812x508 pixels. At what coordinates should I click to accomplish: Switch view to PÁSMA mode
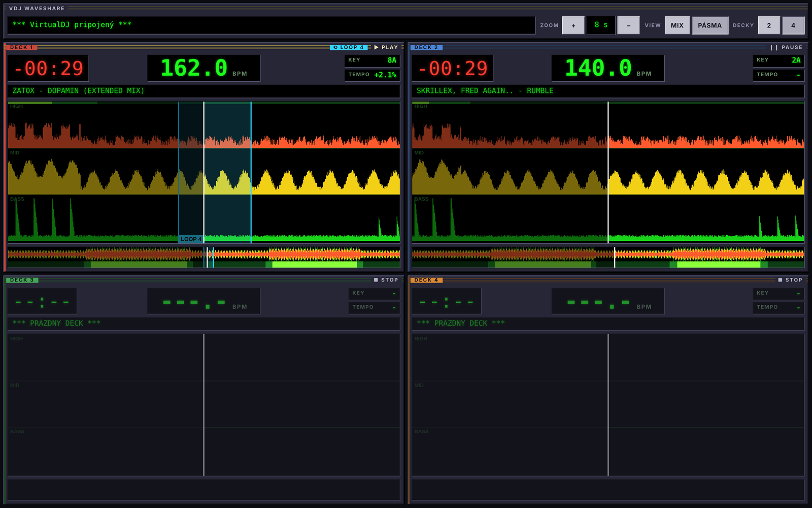tap(709, 25)
